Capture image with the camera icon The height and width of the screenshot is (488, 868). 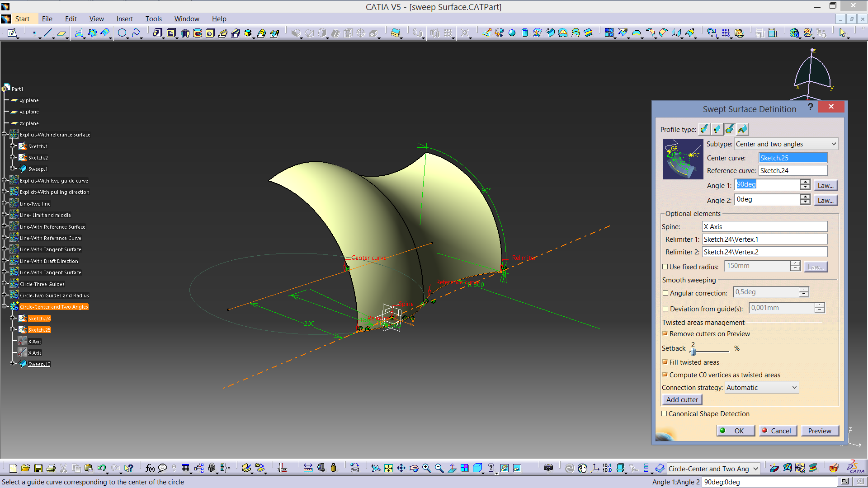[x=548, y=468]
